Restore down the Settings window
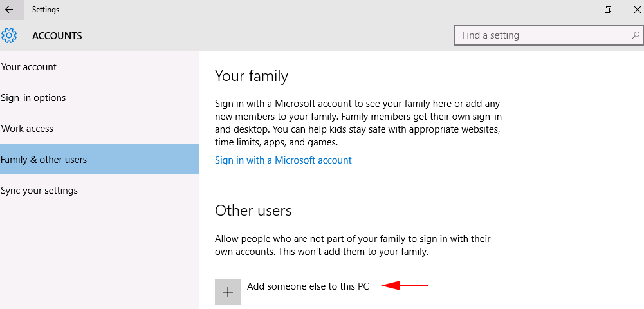Viewport: 644px width, 309px height. (608, 10)
